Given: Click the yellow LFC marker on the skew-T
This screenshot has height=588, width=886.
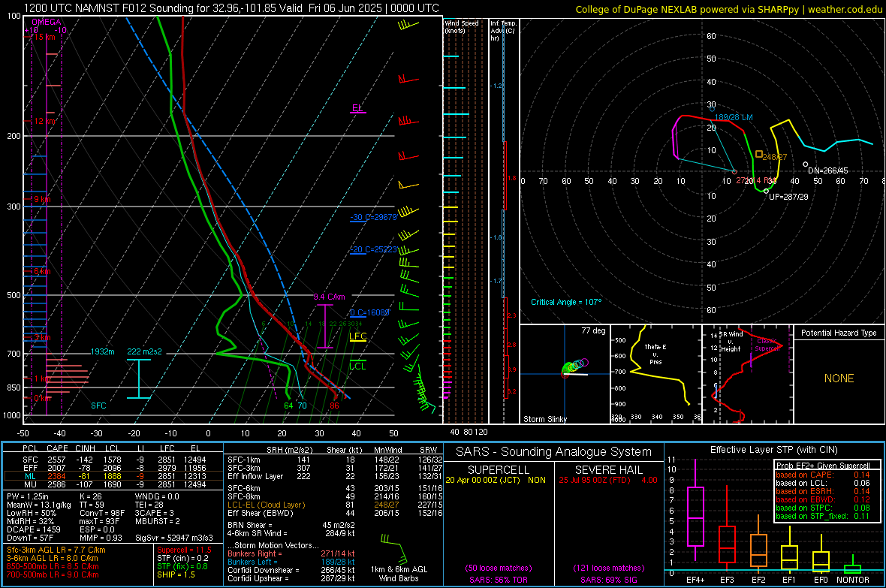Looking at the screenshot, I should point(357,336).
